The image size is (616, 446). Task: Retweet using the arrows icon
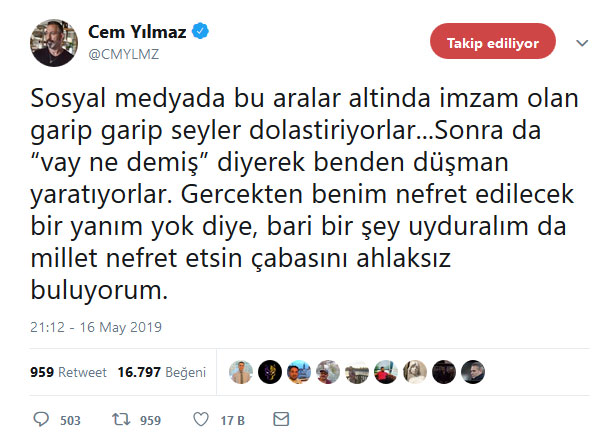121,419
